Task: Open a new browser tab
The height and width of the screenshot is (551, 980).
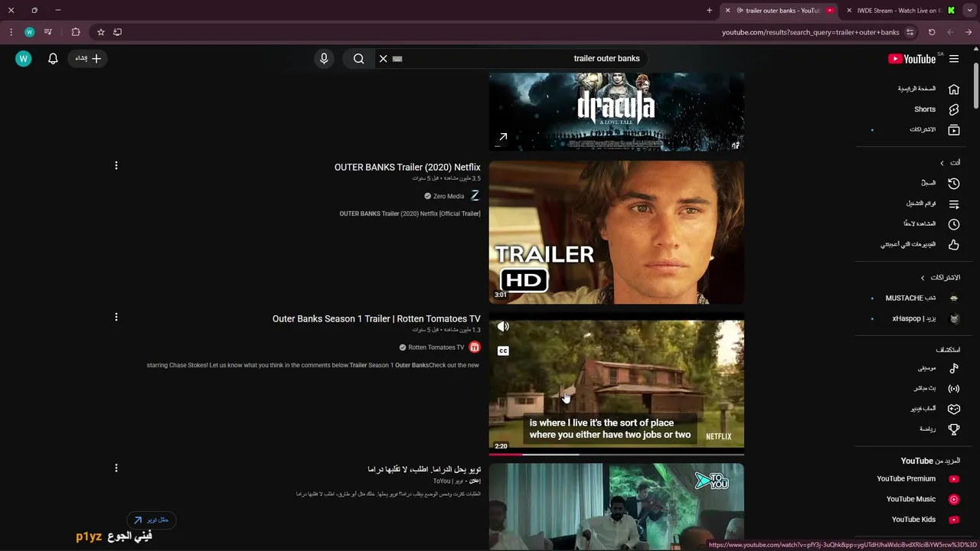Action: pyautogui.click(x=709, y=11)
